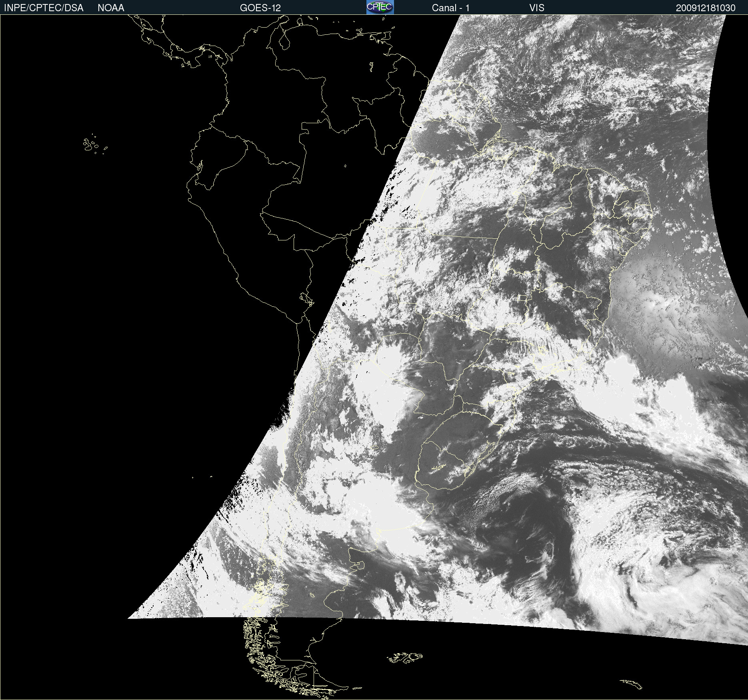Click the GOES-12 satellite label
Viewport: 748px width, 700px height.
[260, 8]
